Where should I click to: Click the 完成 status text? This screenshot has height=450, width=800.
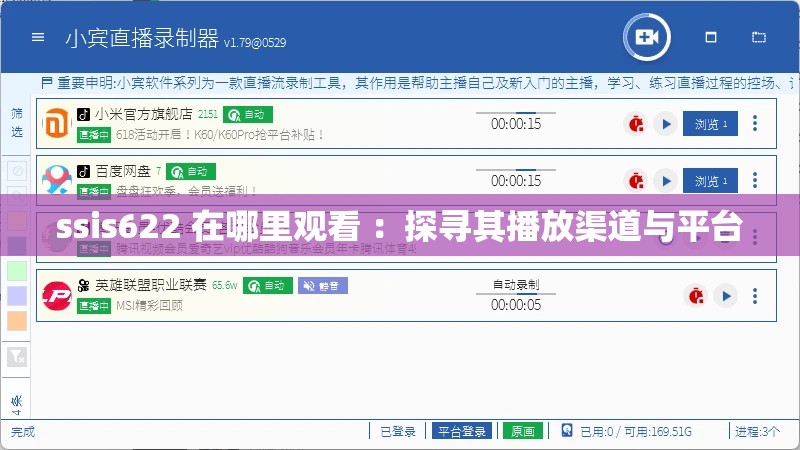click(x=23, y=432)
